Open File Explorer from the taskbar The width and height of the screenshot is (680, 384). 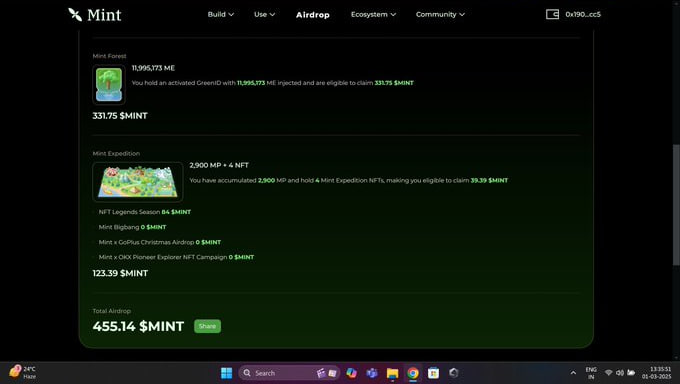point(392,373)
